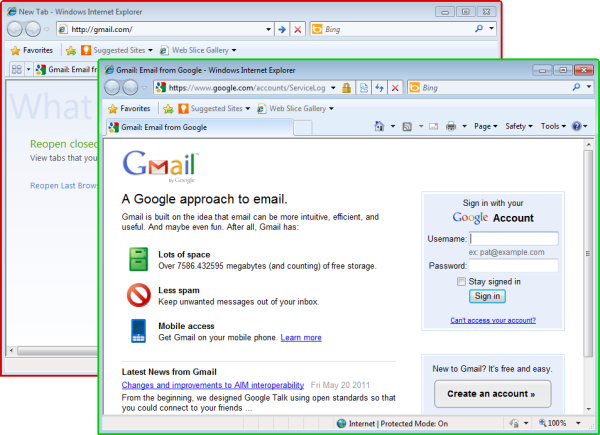
Task: Click Gmail logo on the page
Action: point(160,167)
